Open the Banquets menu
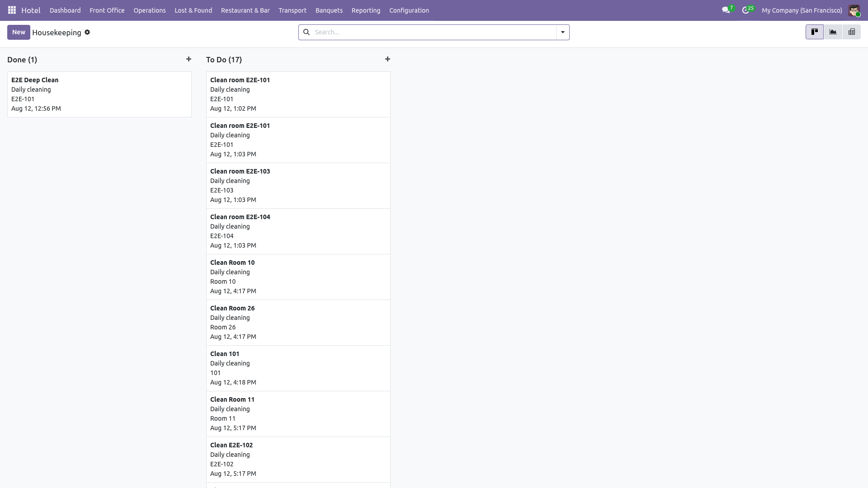868x488 pixels. (x=329, y=10)
